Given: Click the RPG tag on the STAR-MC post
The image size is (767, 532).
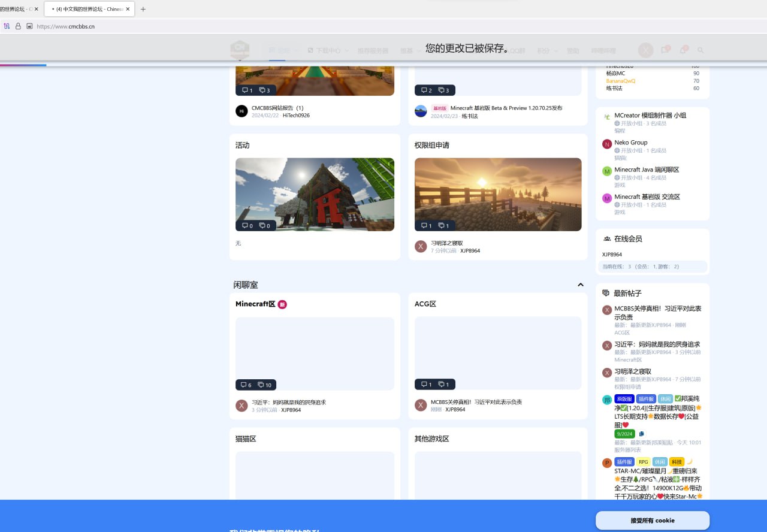Looking at the screenshot, I should [x=643, y=462].
